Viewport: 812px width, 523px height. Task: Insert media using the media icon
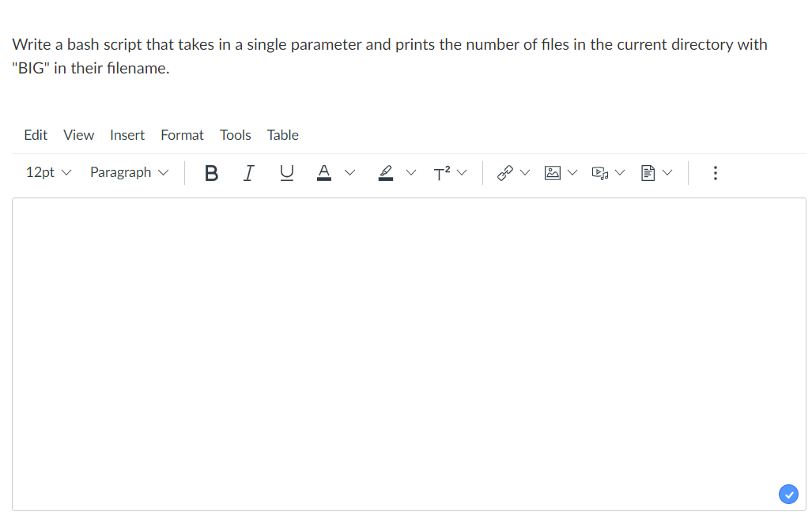pos(600,172)
